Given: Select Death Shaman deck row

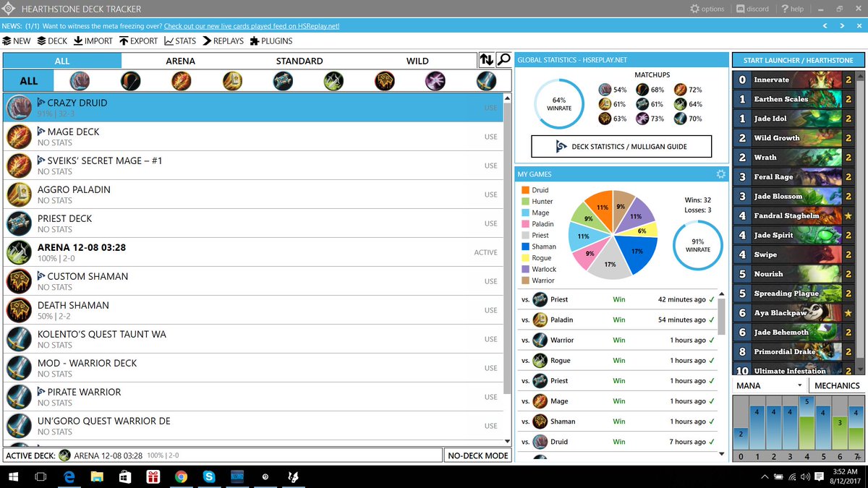Looking at the screenshot, I should click(x=252, y=310).
